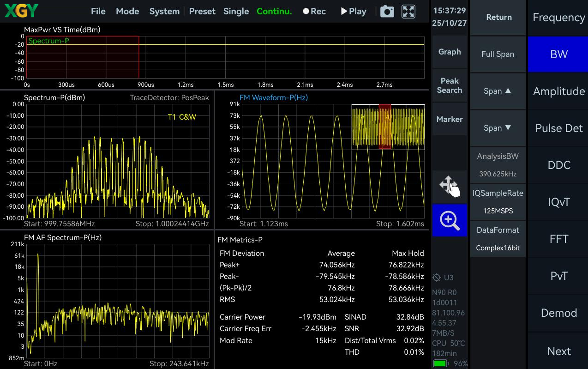Take a screenshot with the camera icon

click(387, 12)
